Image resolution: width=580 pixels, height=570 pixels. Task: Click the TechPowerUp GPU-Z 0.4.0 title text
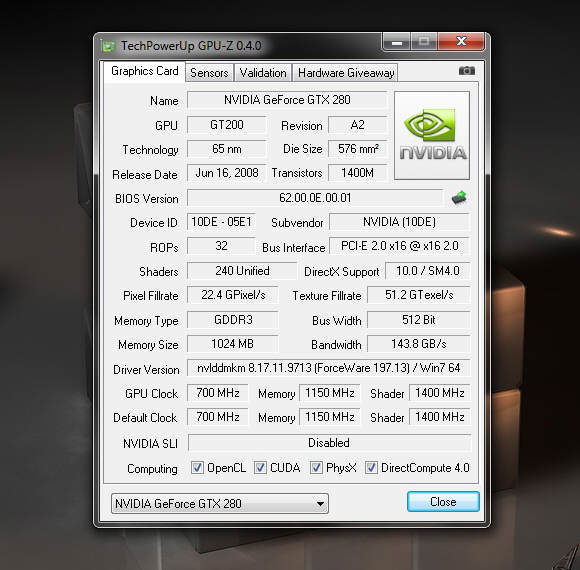click(191, 46)
